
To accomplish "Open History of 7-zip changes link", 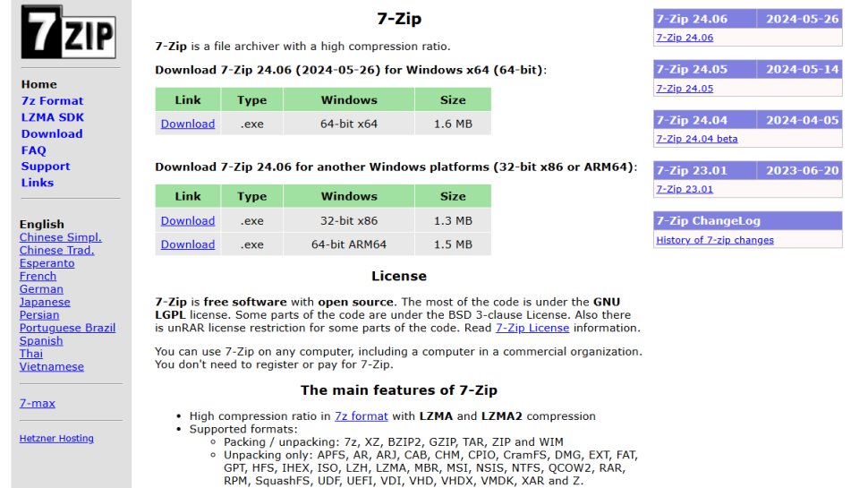I will click(715, 240).
